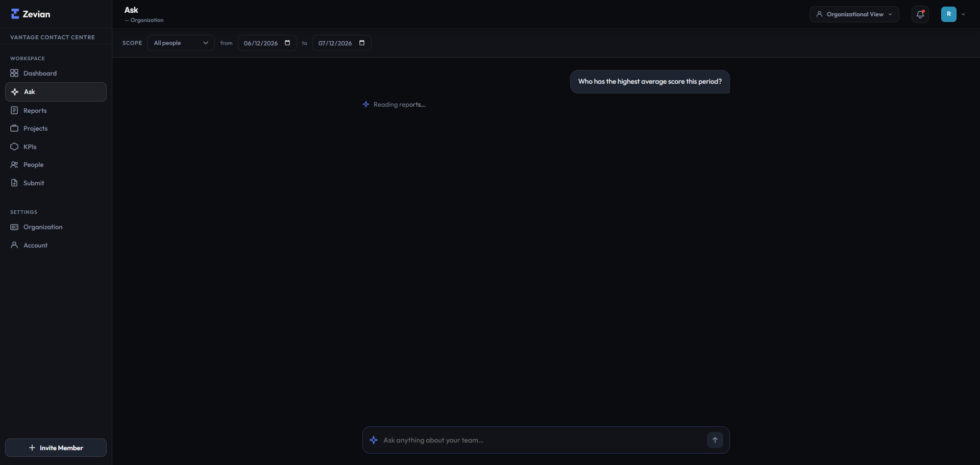The image size is (980, 465).
Task: Open Account settings
Action: [x=56, y=245]
